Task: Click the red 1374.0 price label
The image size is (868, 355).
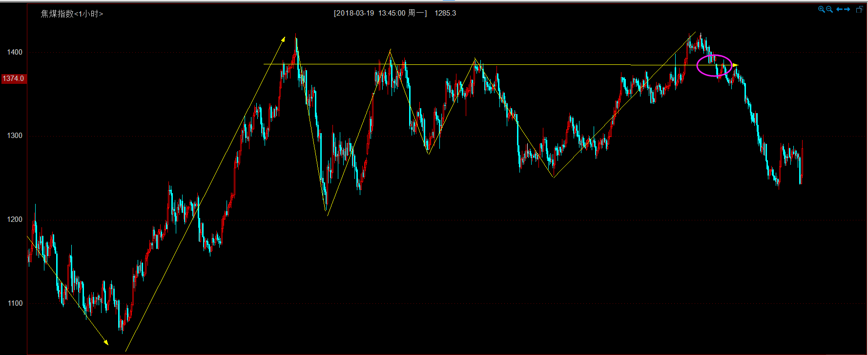Action: point(13,79)
